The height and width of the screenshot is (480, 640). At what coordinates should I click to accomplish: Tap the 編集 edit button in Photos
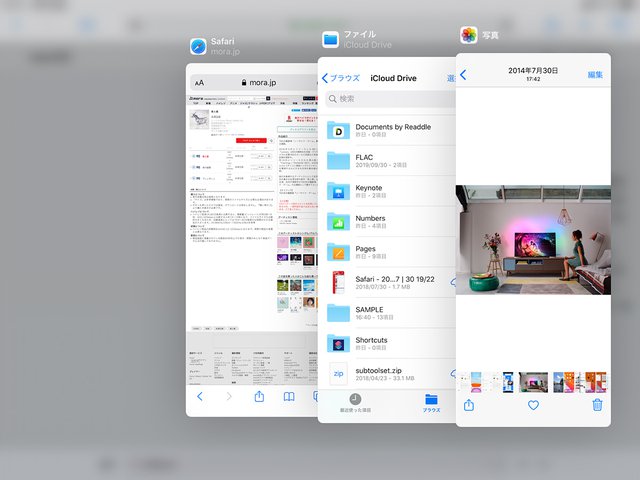pyautogui.click(x=595, y=74)
